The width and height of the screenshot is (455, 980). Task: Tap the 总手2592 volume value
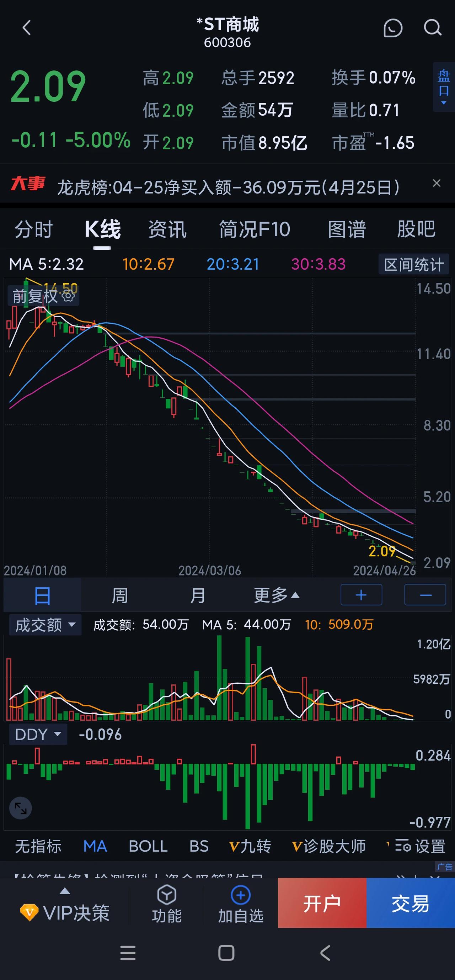click(258, 78)
